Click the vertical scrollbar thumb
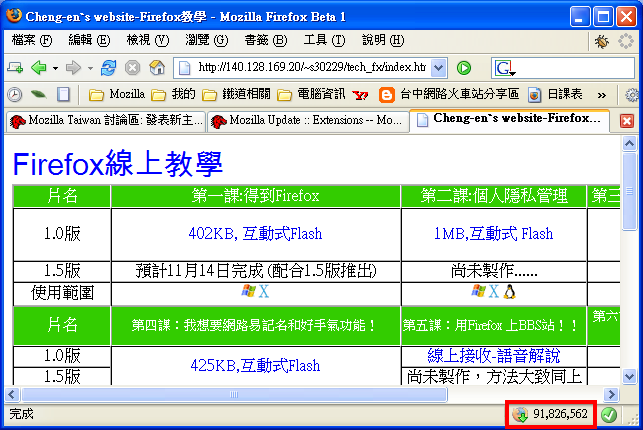Image resolution: width=643 pixels, height=430 pixels. [x=629, y=192]
